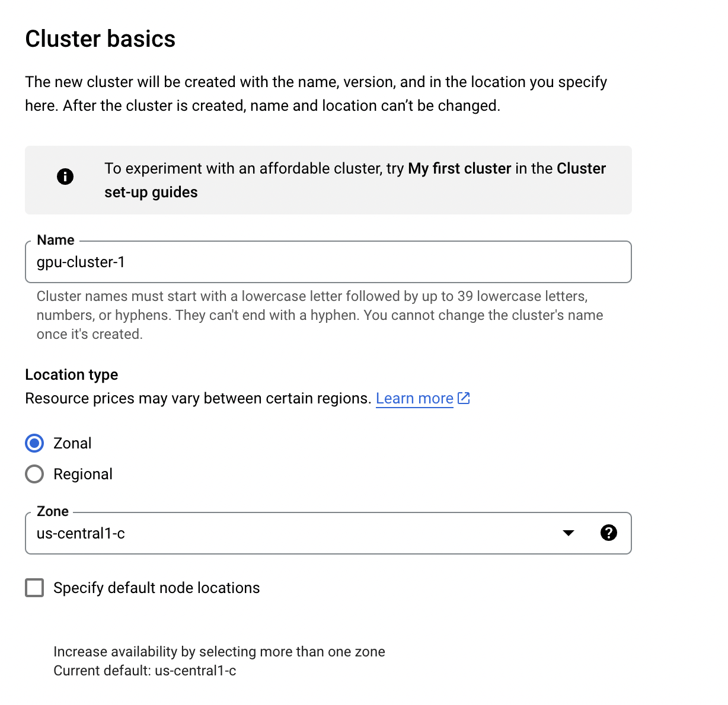The height and width of the screenshot is (705, 728).
Task: Click the Location type section heading
Action: (x=72, y=374)
